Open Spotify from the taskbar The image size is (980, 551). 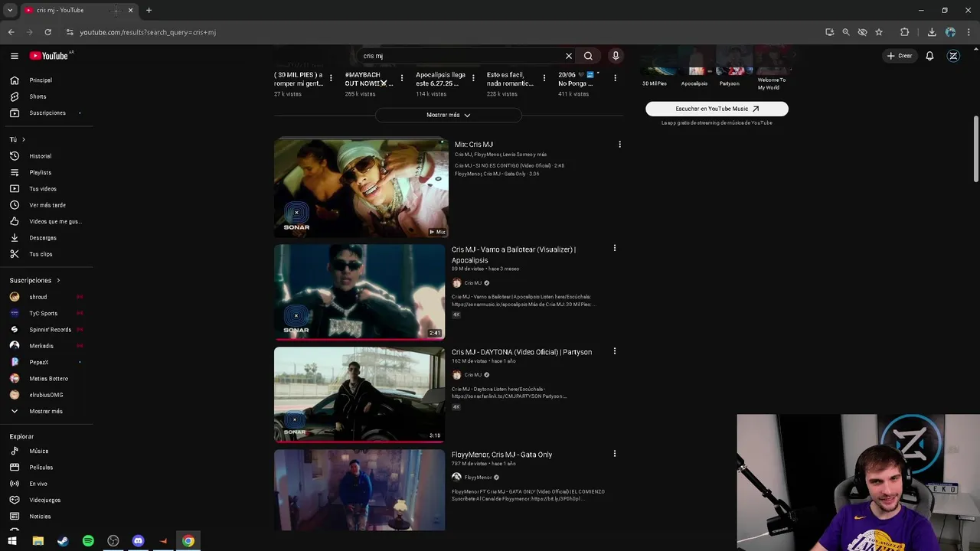tap(88, 541)
